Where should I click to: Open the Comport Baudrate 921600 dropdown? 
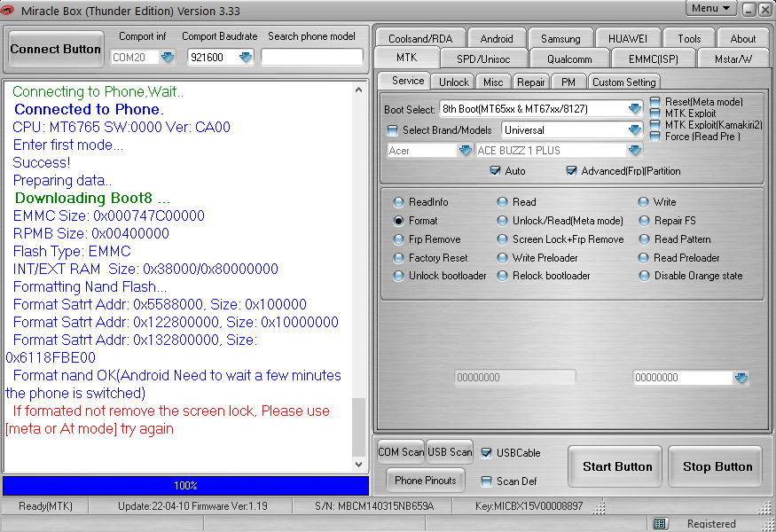[x=246, y=57]
